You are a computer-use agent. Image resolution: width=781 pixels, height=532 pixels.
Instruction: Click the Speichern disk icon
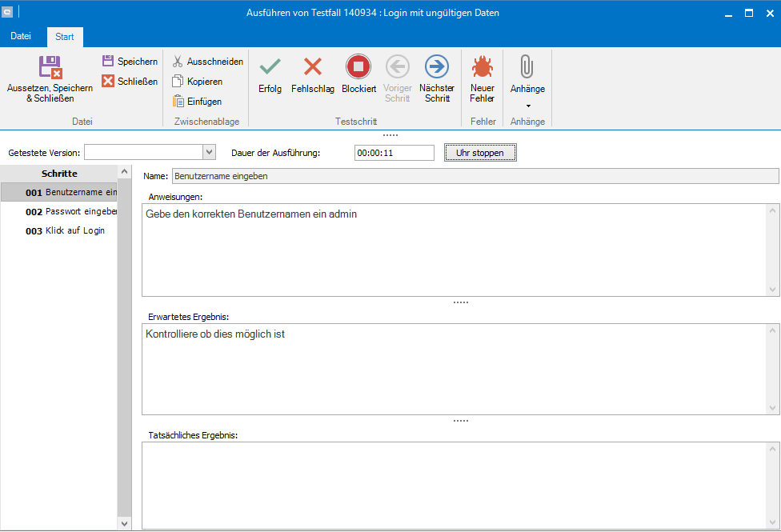(108, 62)
